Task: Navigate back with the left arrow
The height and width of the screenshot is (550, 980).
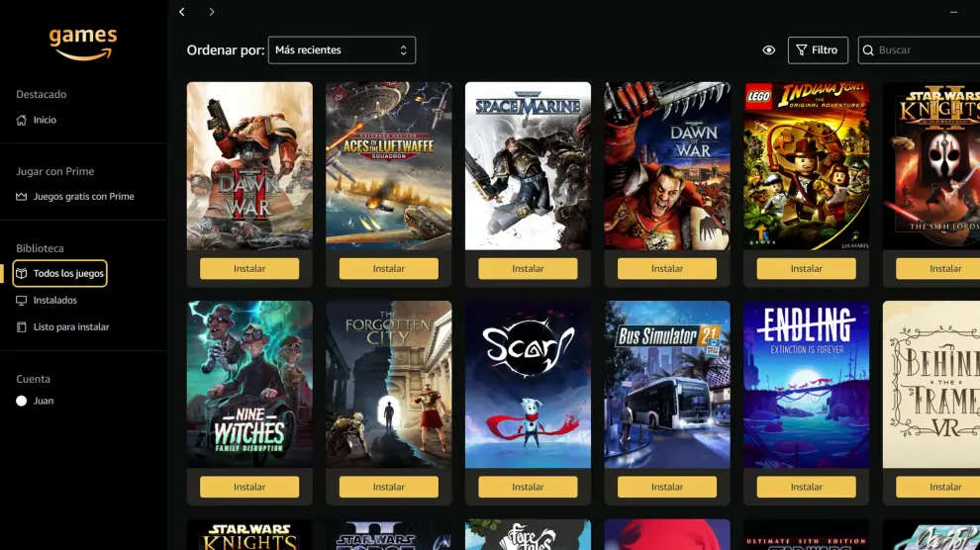Action: (182, 12)
